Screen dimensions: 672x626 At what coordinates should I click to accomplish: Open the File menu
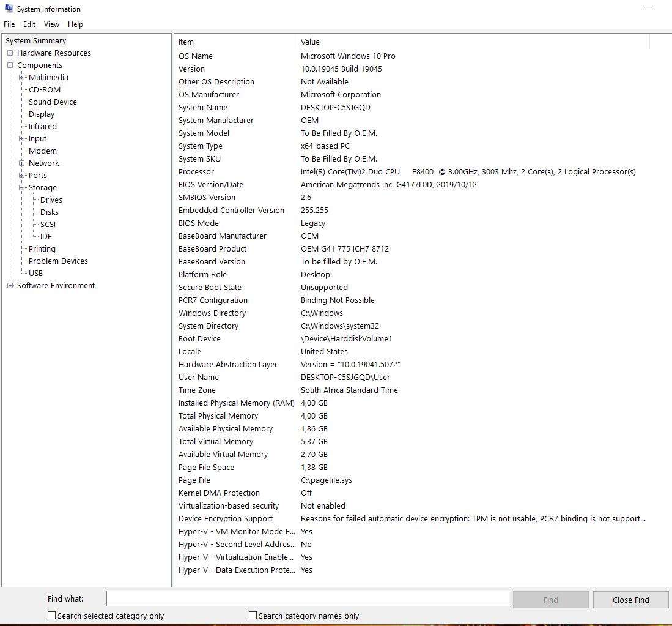coord(9,24)
